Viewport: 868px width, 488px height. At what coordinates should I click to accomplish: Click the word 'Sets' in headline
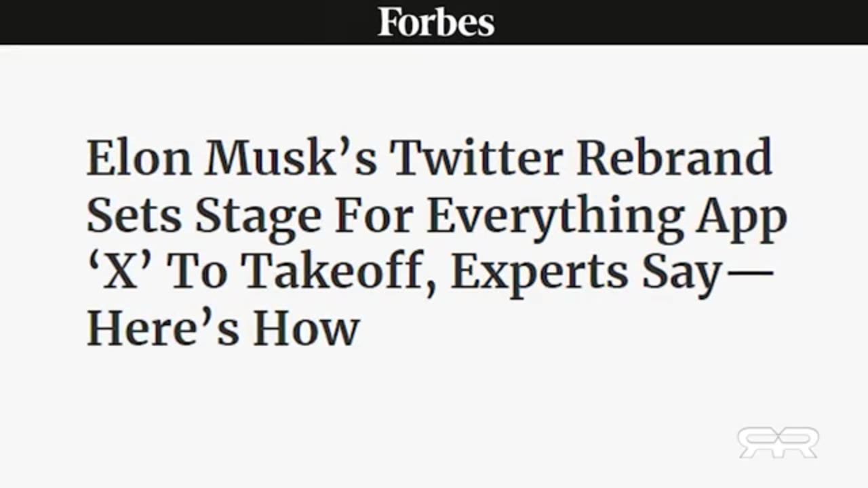134,216
